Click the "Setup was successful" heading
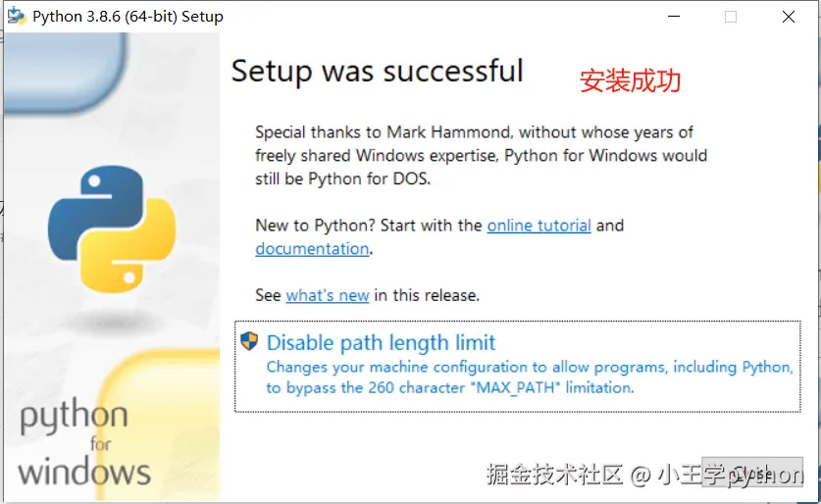Image resolution: width=821 pixels, height=504 pixels. [378, 72]
